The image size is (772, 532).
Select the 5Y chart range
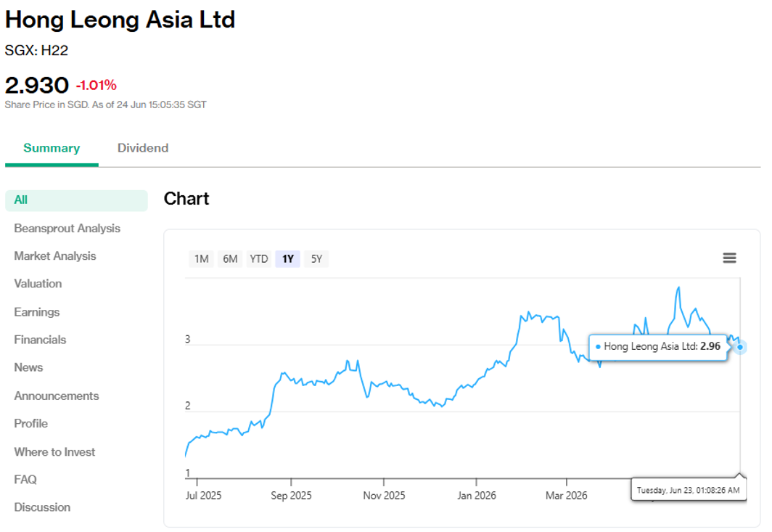[x=316, y=259]
